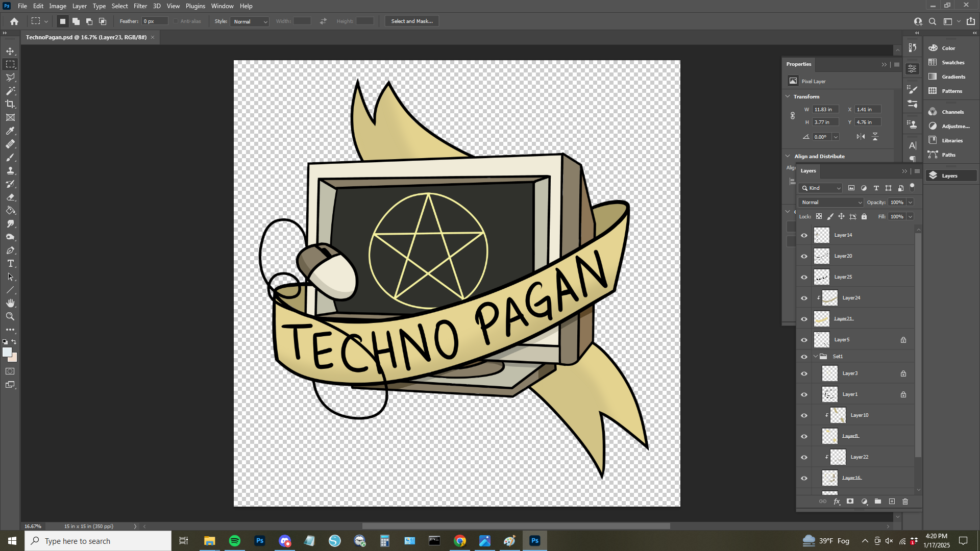This screenshot has height=551, width=980.
Task: Delete selected layer using trash icon
Action: [x=905, y=502]
